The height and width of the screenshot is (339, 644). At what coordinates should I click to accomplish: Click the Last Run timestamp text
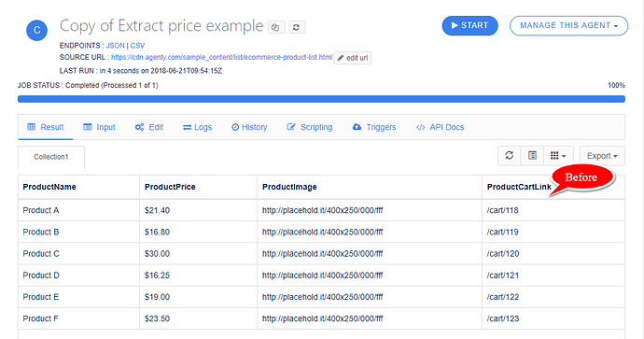tap(141, 71)
